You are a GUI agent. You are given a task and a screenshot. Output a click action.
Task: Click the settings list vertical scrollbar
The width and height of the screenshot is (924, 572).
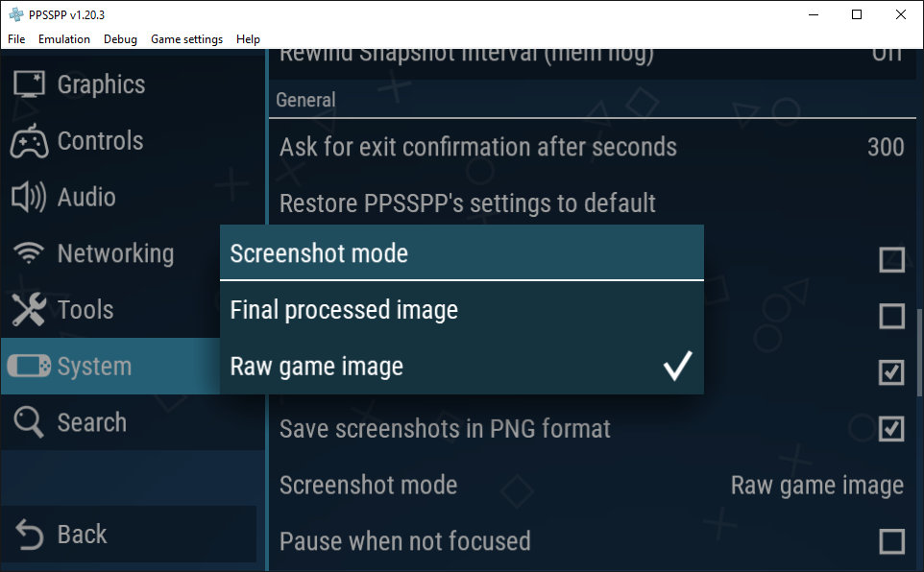(x=919, y=353)
